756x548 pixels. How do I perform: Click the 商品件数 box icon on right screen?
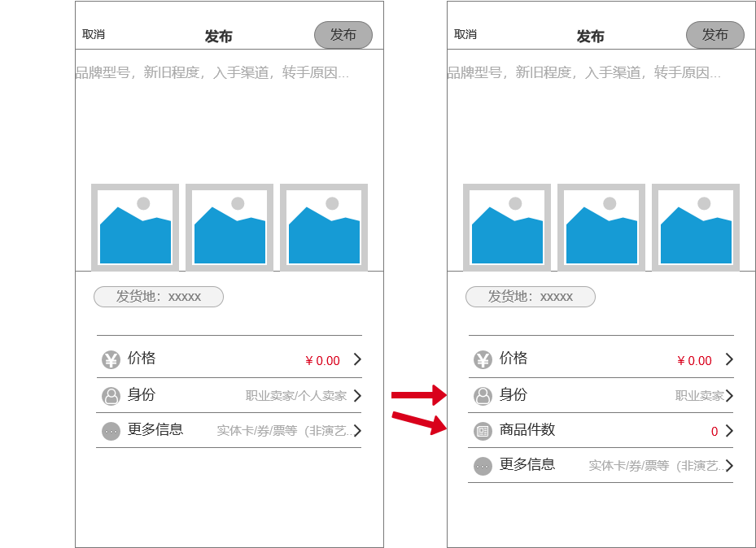(483, 430)
